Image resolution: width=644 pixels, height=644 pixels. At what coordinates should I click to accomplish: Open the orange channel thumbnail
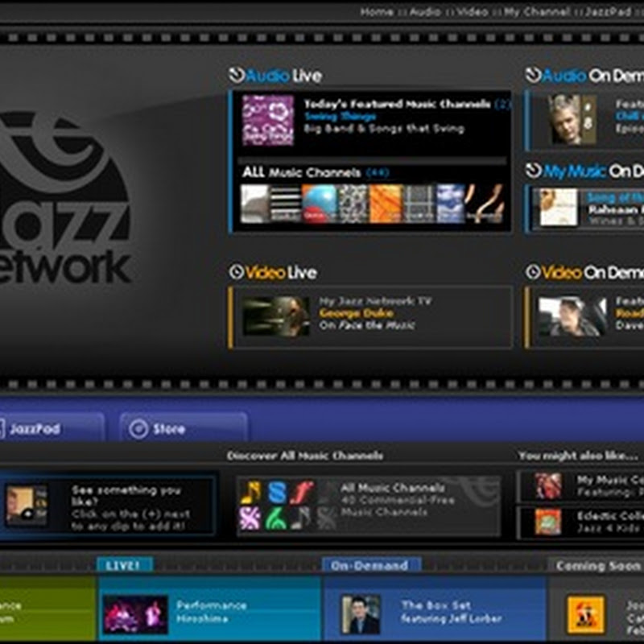pos(386,204)
